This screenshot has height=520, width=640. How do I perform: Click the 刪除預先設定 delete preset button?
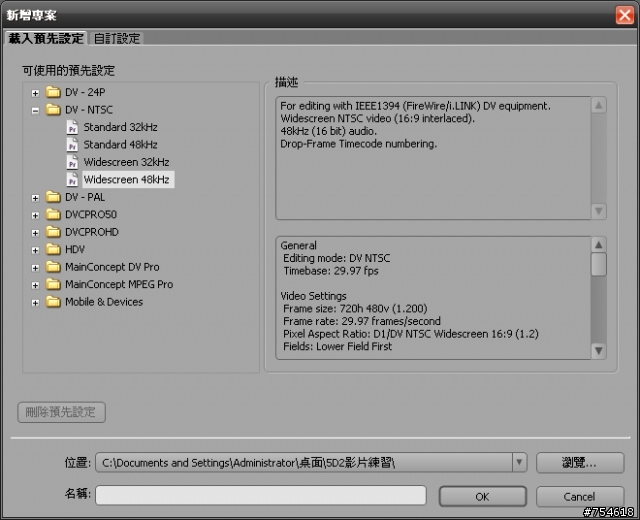(61, 412)
